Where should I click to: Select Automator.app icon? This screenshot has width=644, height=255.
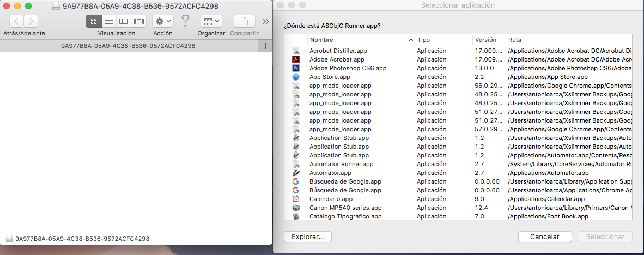(x=296, y=173)
